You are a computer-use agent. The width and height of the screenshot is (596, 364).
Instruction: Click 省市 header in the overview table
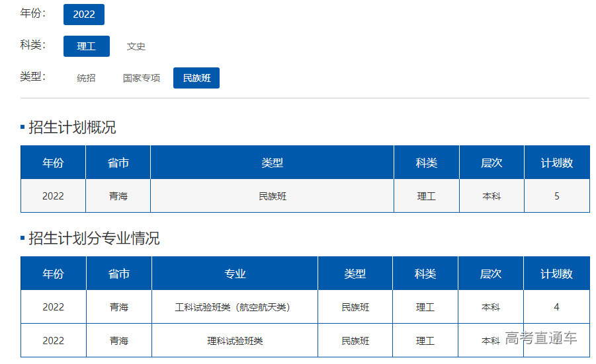118,163
